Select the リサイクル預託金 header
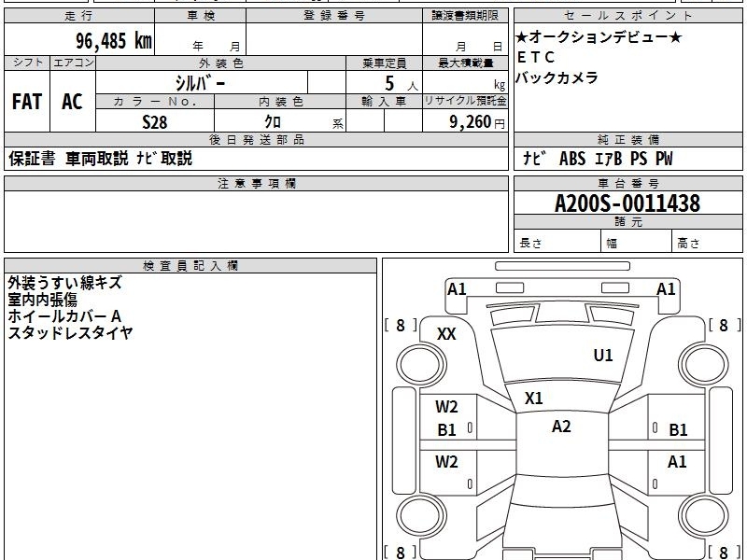747x560 pixels. (x=465, y=101)
